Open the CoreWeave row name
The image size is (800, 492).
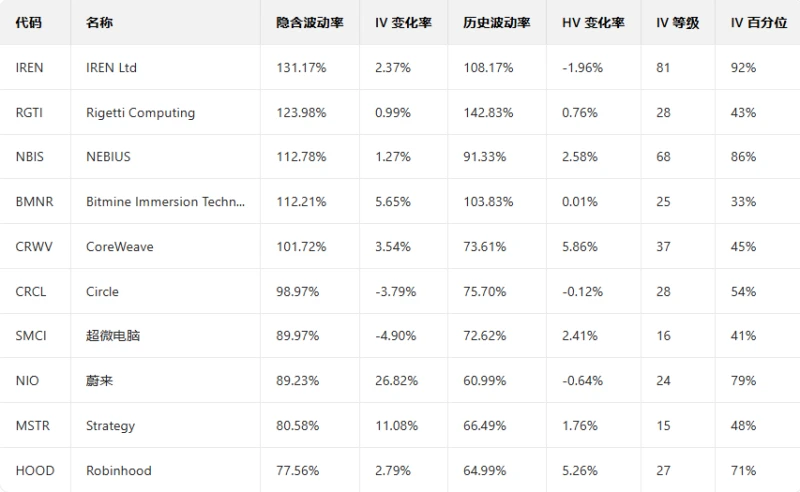(x=120, y=247)
